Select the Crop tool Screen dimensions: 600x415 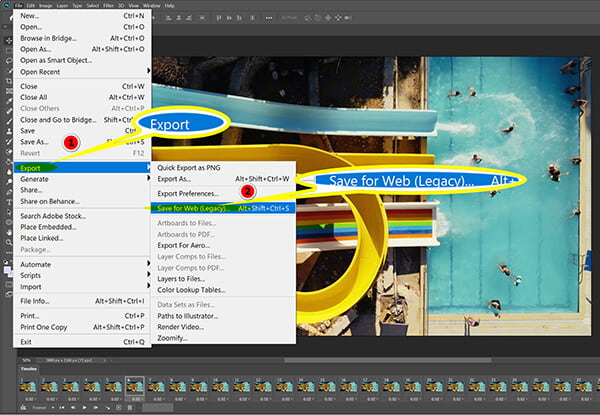point(8,81)
